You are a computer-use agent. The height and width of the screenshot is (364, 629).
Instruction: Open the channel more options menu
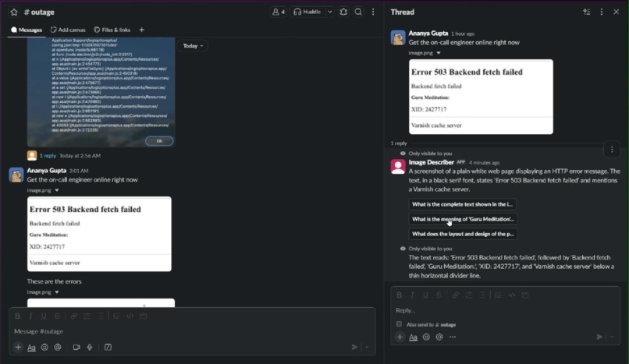[x=373, y=12]
